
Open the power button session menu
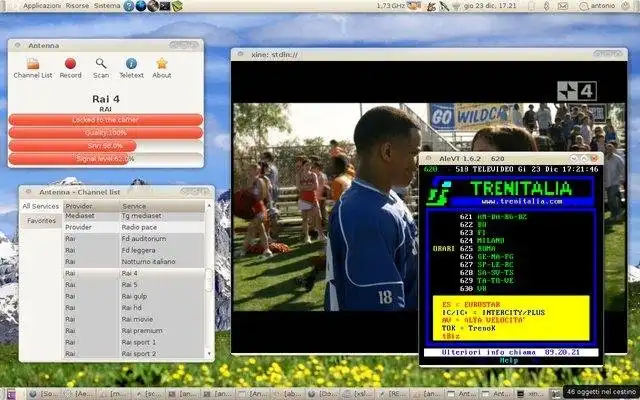(x=625, y=6)
